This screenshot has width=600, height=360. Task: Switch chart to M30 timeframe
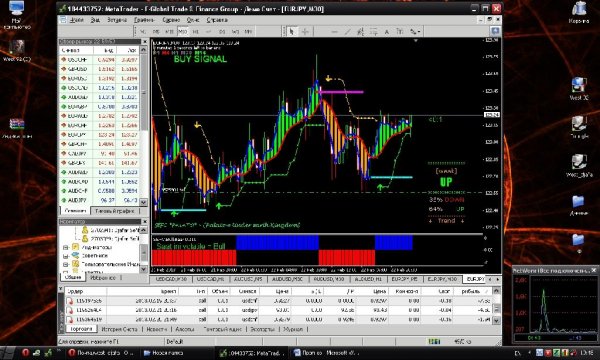[x=183, y=31]
